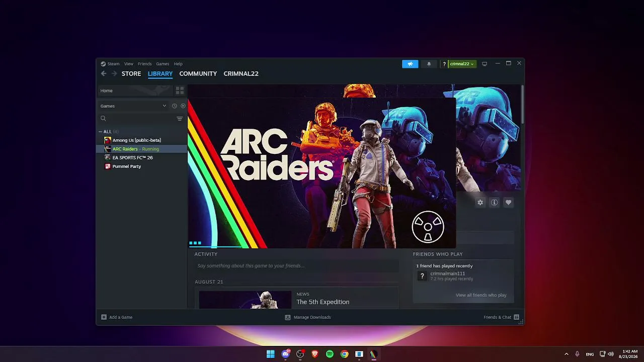Click crimnalmain111's question mark avatar

coord(422,276)
